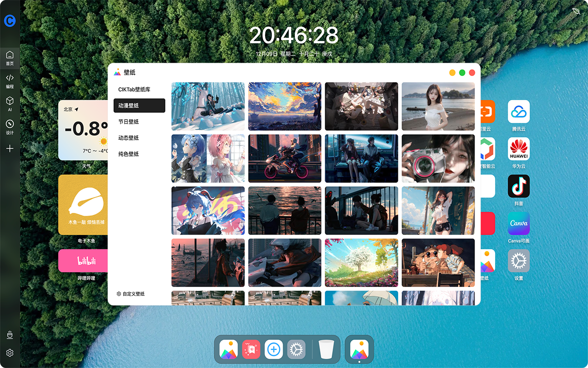
Task: Click the blue C logo in sidebar
Action: 10,21
